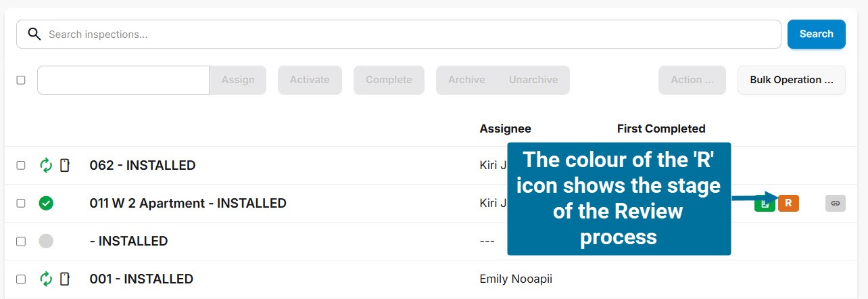Click the orange 'R' review stage icon
The image size is (868, 299).
click(x=788, y=203)
